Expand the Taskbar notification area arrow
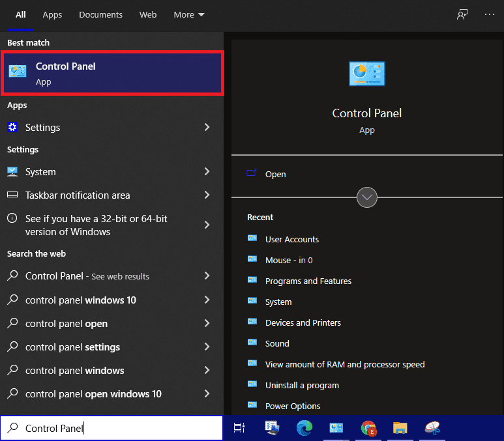Image resolution: width=504 pixels, height=441 pixels. [207, 195]
